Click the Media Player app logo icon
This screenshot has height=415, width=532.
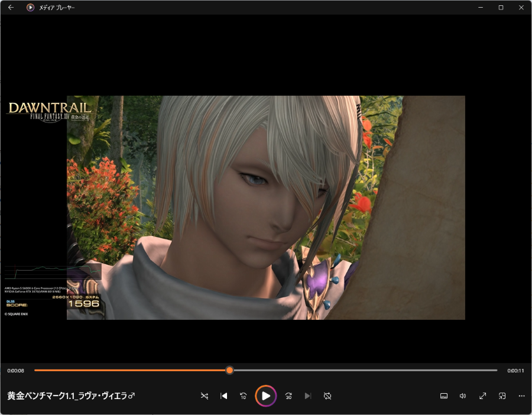tap(30, 7)
